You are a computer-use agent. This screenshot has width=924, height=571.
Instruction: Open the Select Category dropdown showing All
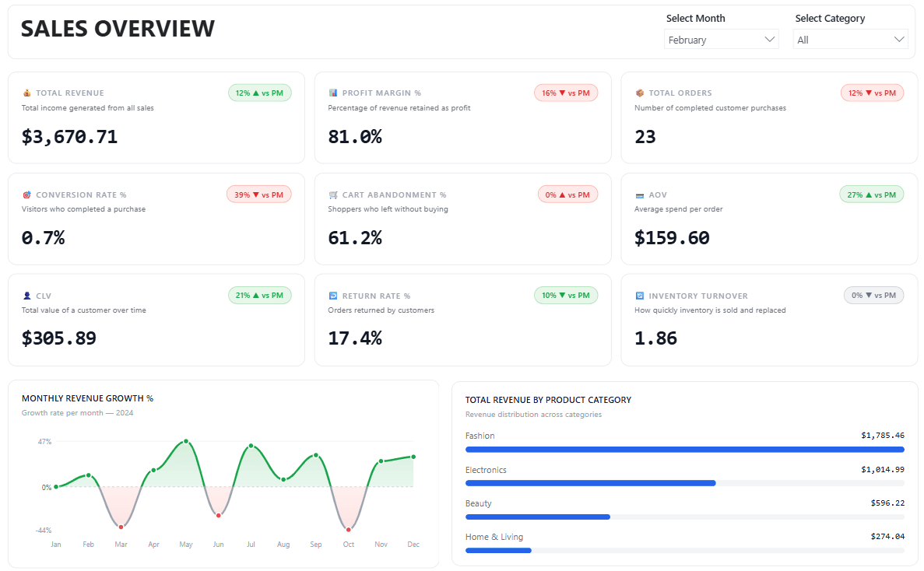click(x=850, y=40)
